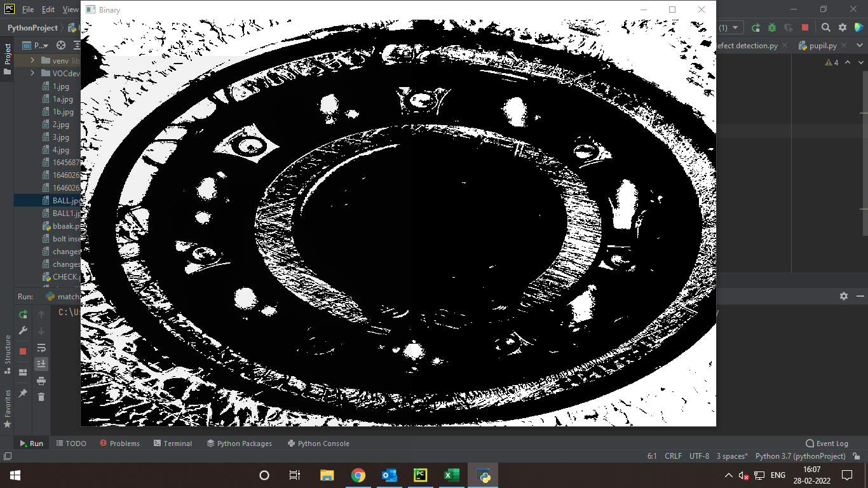The image size is (868, 488).
Task: Select 2.jpg in project tree
Action: (x=61, y=125)
